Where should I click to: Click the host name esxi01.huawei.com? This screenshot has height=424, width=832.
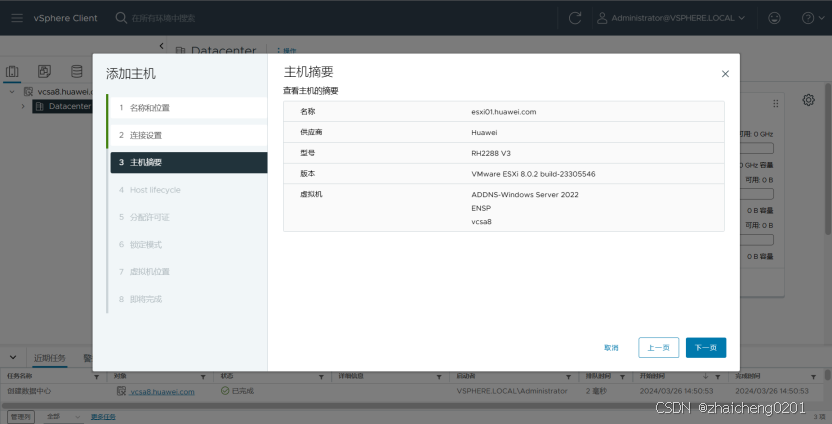point(504,112)
